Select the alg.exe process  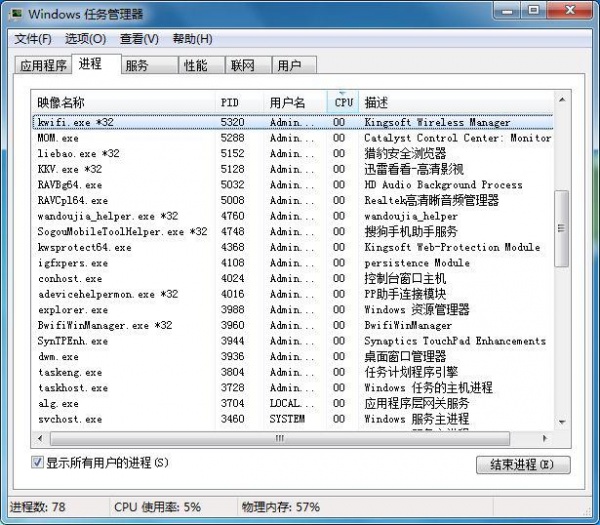point(293,403)
